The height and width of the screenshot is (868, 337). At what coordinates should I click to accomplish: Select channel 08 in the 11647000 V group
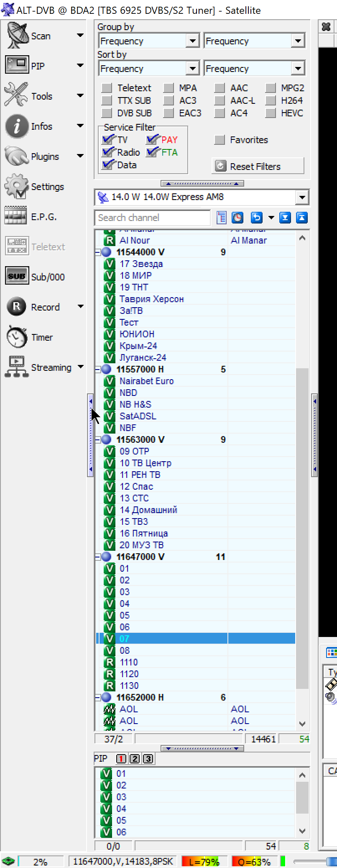click(x=125, y=650)
